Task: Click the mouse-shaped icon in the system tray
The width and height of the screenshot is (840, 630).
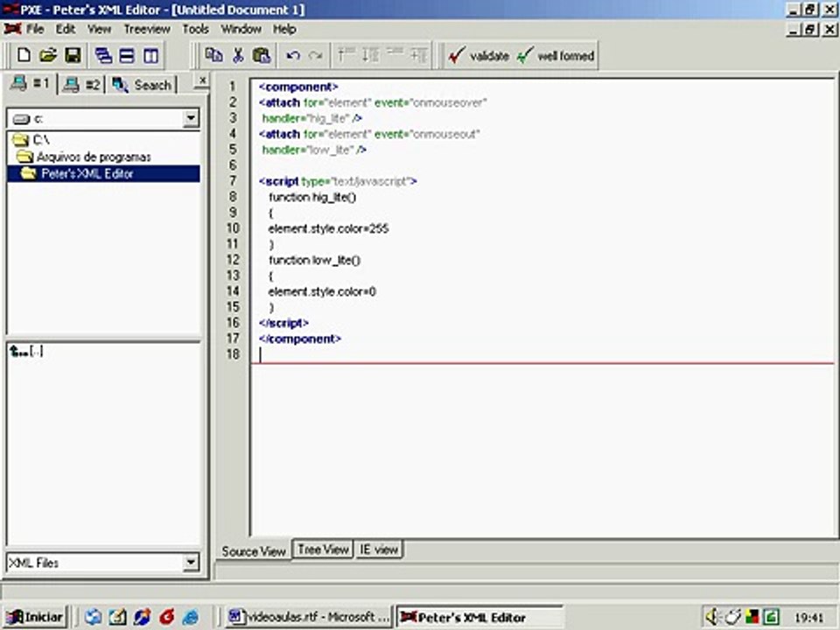Action: pos(732,617)
